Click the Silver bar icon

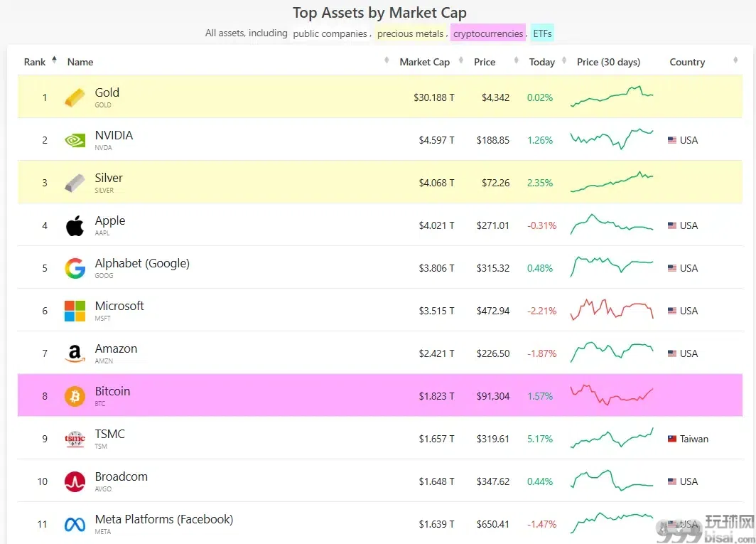point(75,183)
